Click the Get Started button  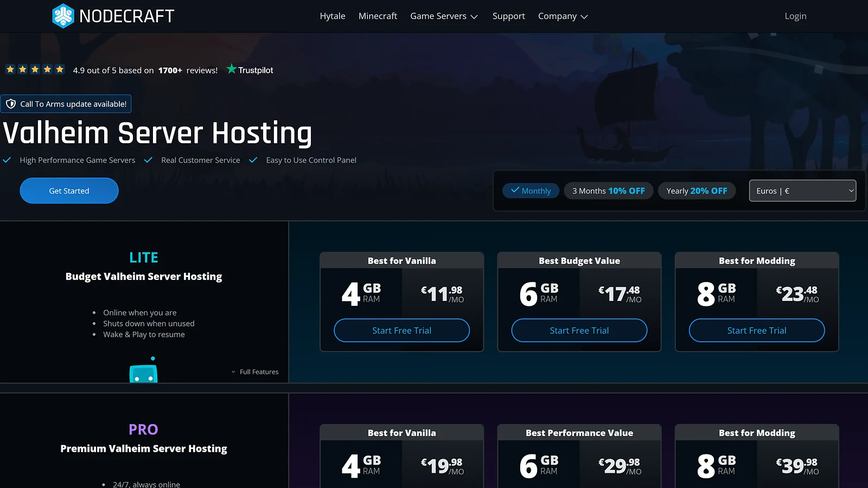tap(69, 191)
